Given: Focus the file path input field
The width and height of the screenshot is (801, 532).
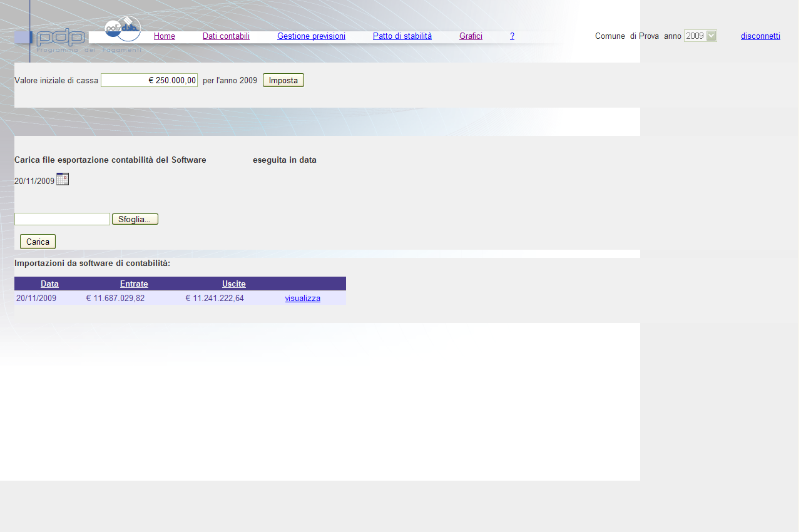Looking at the screenshot, I should tap(62, 219).
